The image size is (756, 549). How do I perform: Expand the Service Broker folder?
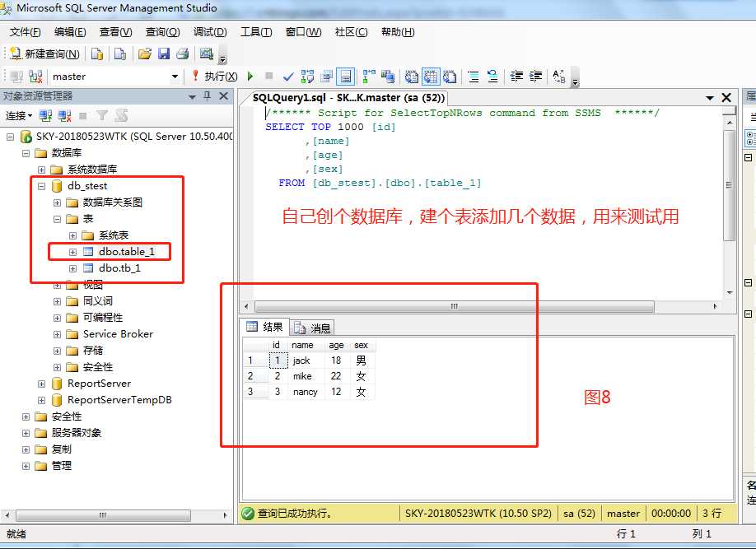coord(57,334)
